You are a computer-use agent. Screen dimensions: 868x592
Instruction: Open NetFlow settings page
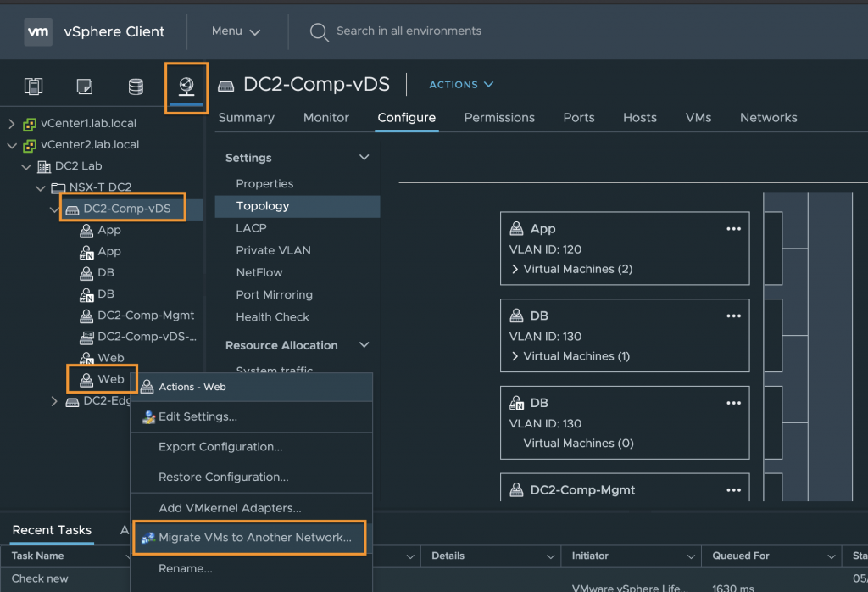[x=259, y=272]
